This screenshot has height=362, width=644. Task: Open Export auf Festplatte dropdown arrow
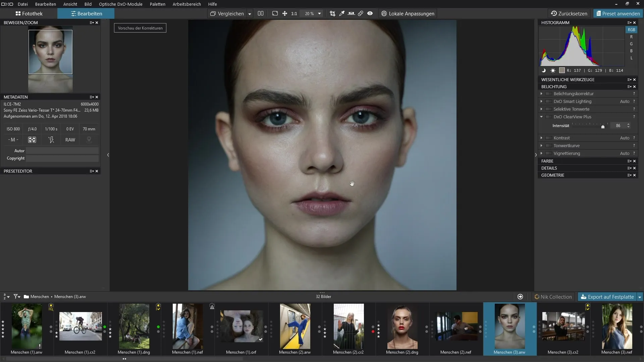(x=640, y=297)
